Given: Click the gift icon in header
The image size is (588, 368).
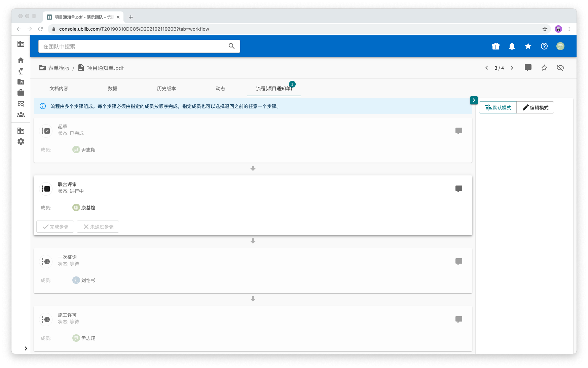Looking at the screenshot, I should coord(496,46).
